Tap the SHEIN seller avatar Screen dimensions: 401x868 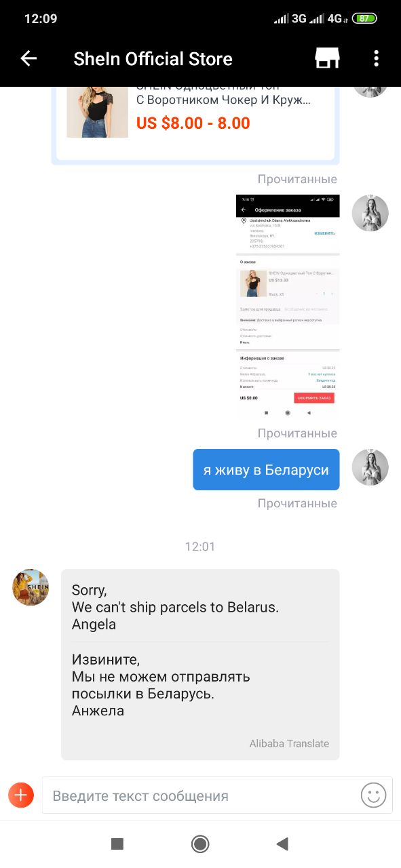(x=31, y=587)
